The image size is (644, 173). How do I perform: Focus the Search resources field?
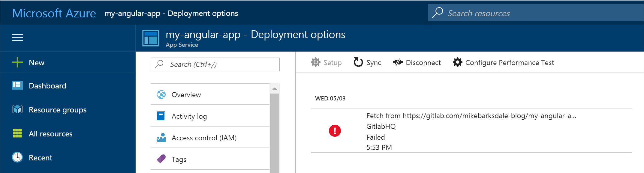[x=536, y=13]
